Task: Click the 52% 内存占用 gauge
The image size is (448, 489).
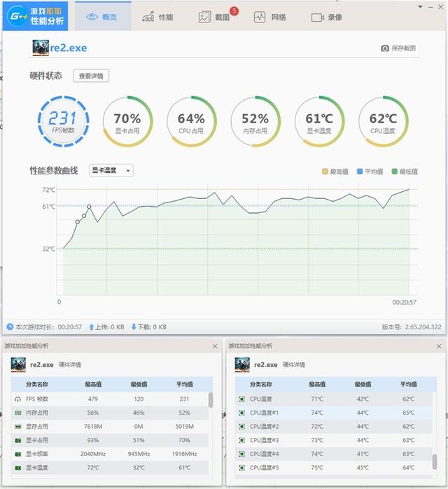Action: point(255,121)
